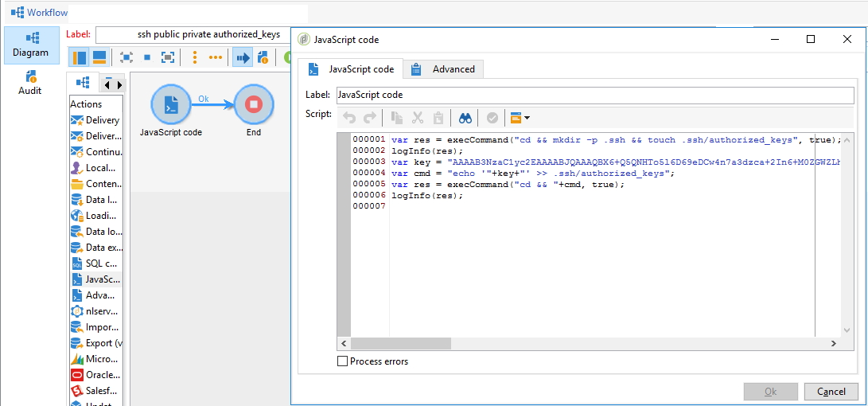Image resolution: width=868 pixels, height=406 pixels.
Task: Click the binoculars find icon in script toolbar
Action: (x=465, y=118)
